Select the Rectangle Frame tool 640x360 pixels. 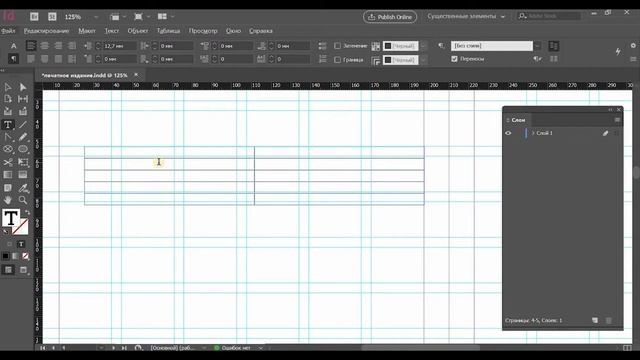[x=8, y=149]
